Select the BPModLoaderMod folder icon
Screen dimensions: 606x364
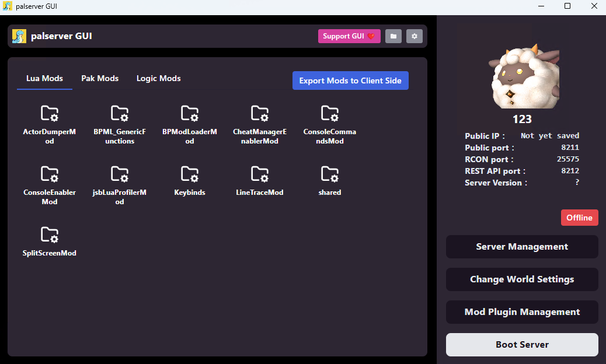pyautogui.click(x=189, y=114)
